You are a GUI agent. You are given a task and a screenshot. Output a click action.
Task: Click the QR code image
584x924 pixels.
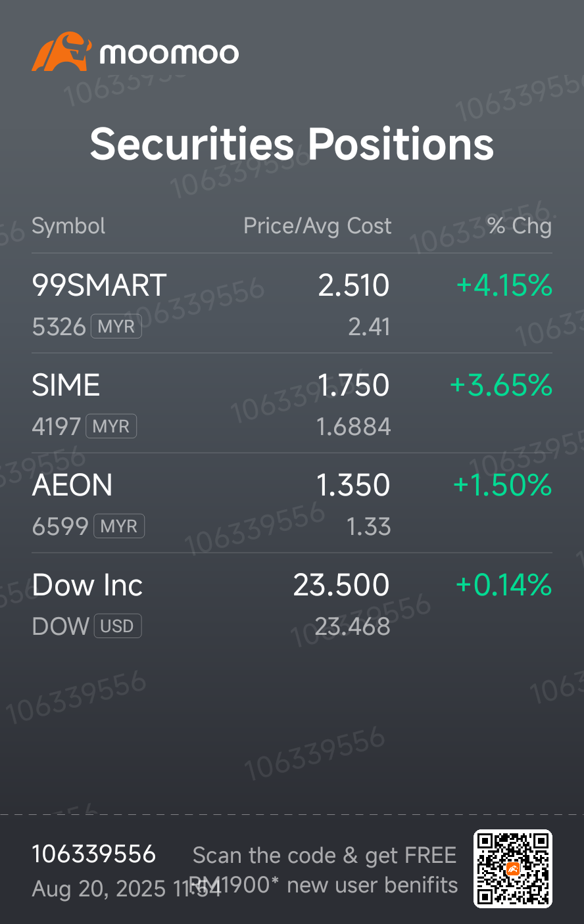[x=513, y=869]
